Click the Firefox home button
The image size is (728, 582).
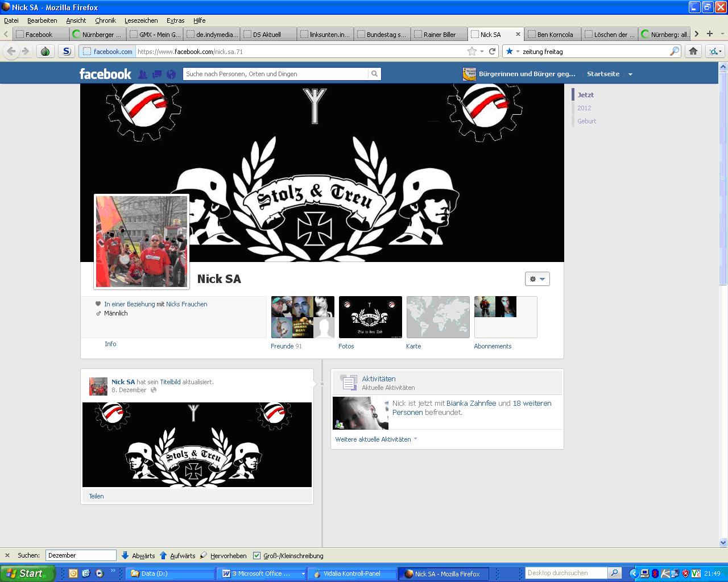[x=693, y=51]
